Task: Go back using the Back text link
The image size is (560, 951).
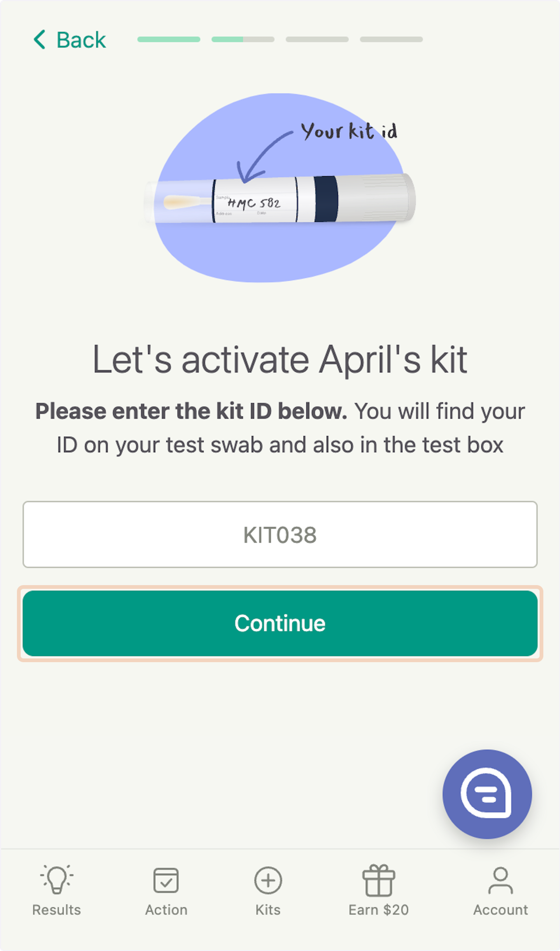Action: click(81, 40)
